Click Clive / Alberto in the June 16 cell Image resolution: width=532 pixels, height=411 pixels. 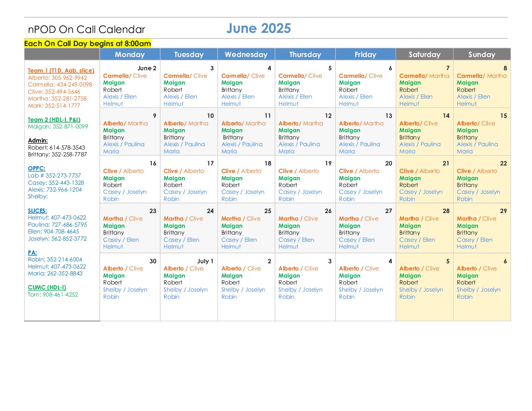point(124,171)
